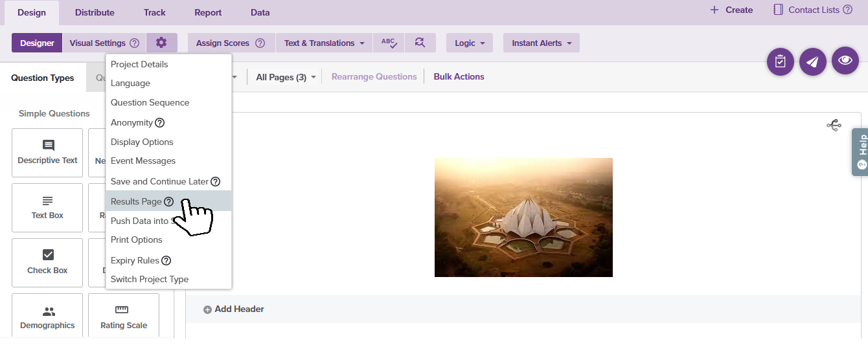
Task: Click the clipboard checklist round icon
Action: [x=780, y=61]
